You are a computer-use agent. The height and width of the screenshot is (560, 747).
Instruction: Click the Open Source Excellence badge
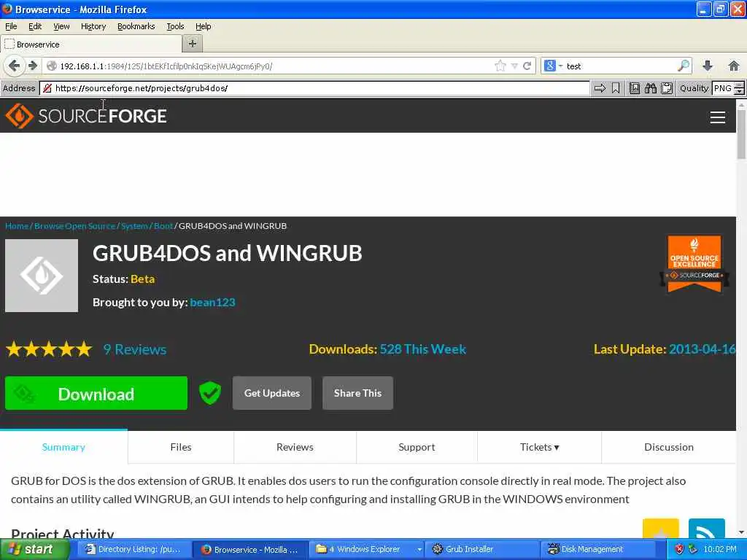694,263
